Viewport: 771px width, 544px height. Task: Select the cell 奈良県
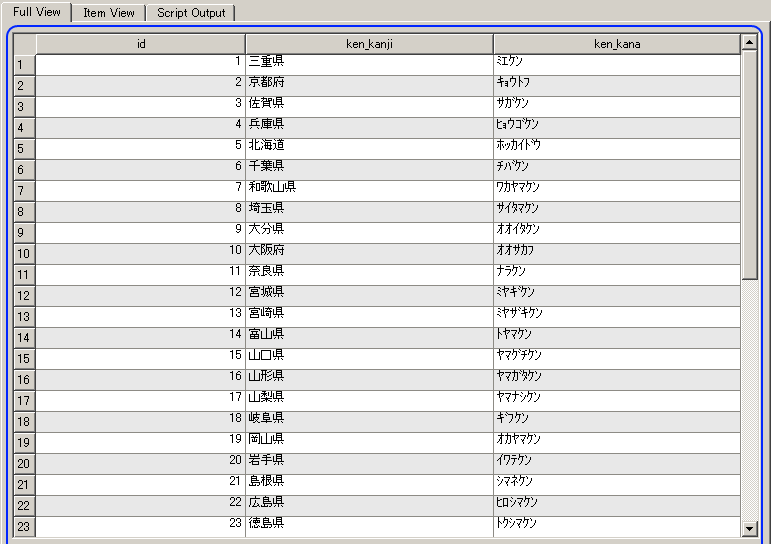(x=369, y=275)
